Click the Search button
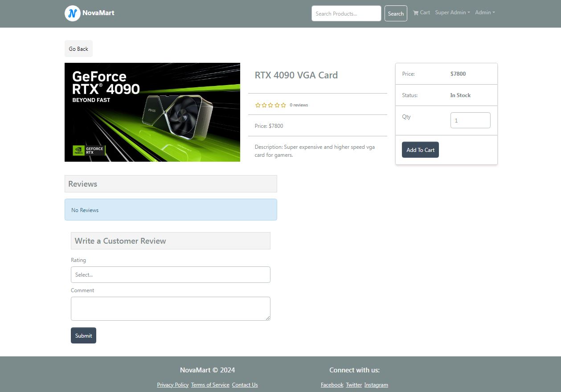Screen dimensions: 561x392 pyautogui.click(x=396, y=13)
